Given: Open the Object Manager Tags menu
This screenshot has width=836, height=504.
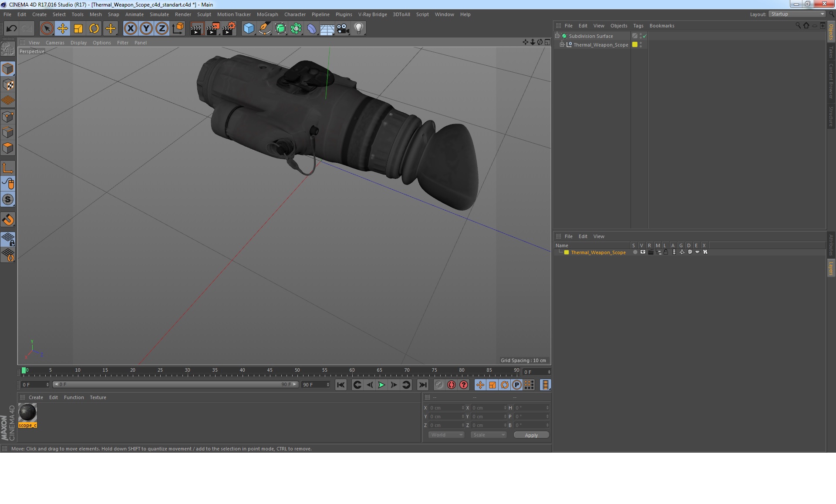Looking at the screenshot, I should coord(638,26).
